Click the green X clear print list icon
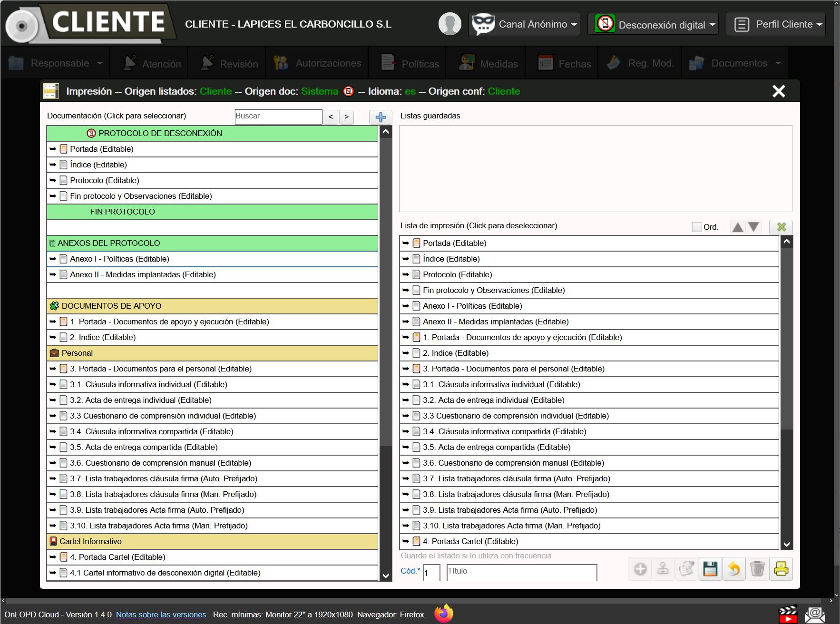Screen dimensions: 840x624 click(x=781, y=227)
